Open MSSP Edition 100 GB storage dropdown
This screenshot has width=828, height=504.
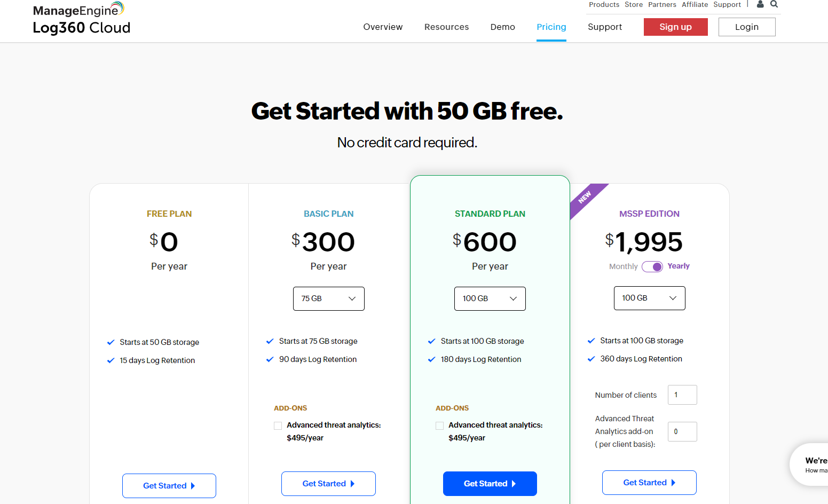tap(649, 298)
